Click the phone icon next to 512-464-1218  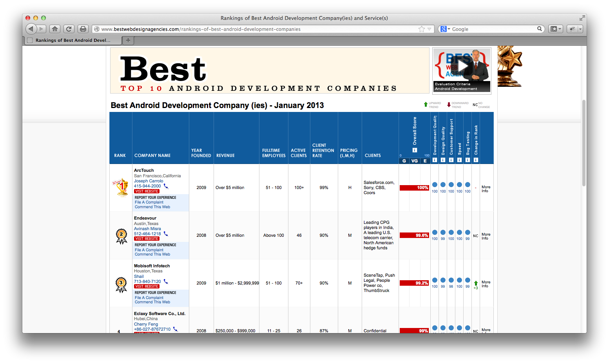pos(166,234)
